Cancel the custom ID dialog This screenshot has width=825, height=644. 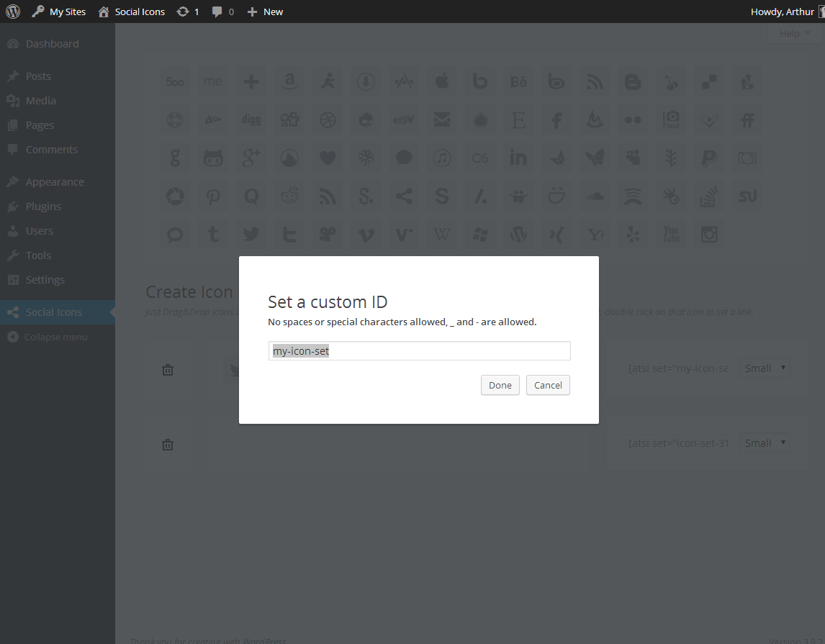pyautogui.click(x=548, y=385)
